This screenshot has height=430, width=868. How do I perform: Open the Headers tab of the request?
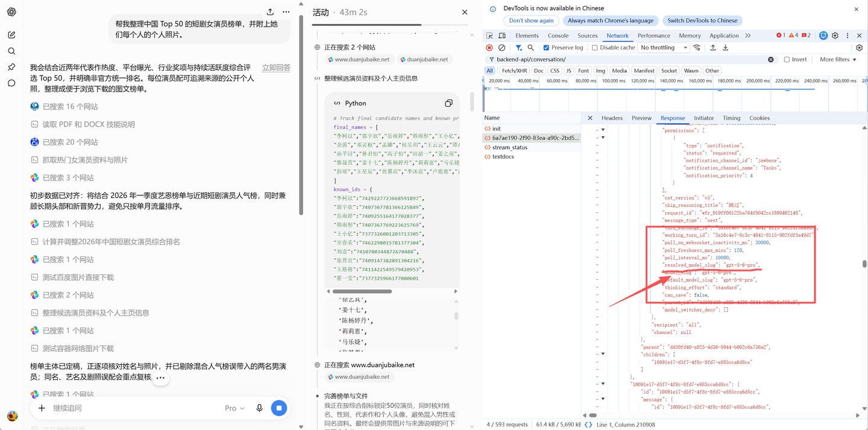coord(612,118)
